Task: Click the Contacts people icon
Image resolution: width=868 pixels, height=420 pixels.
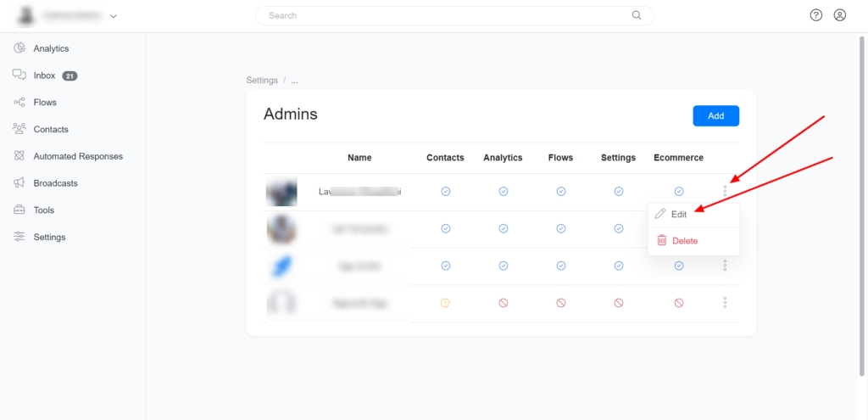Action: (x=19, y=129)
